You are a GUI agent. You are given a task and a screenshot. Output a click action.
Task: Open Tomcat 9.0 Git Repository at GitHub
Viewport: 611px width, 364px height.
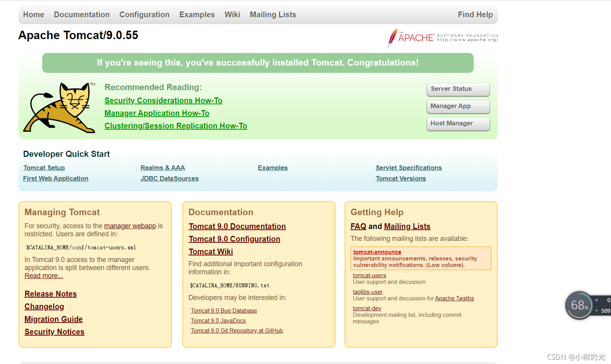237,331
